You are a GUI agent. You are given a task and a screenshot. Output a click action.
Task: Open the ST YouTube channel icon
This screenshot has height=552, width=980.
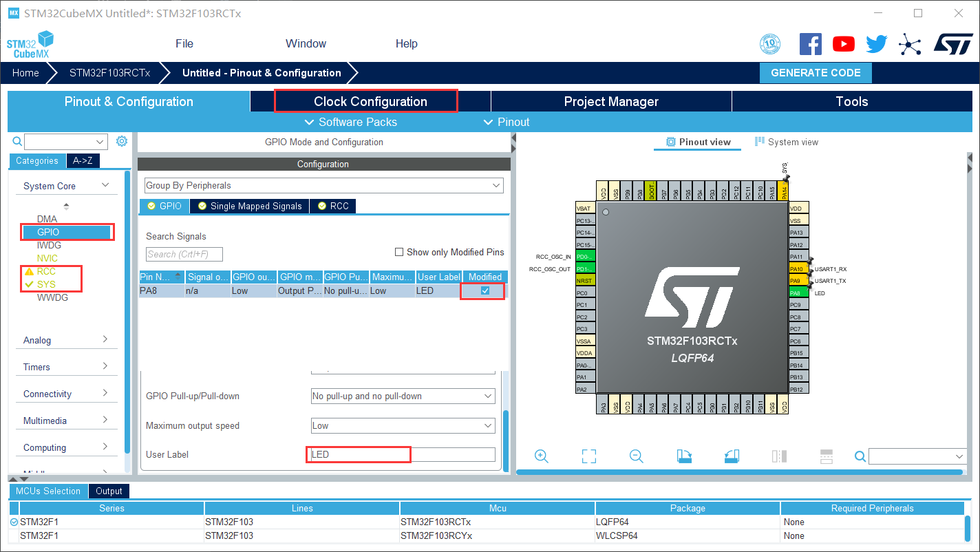click(x=843, y=44)
